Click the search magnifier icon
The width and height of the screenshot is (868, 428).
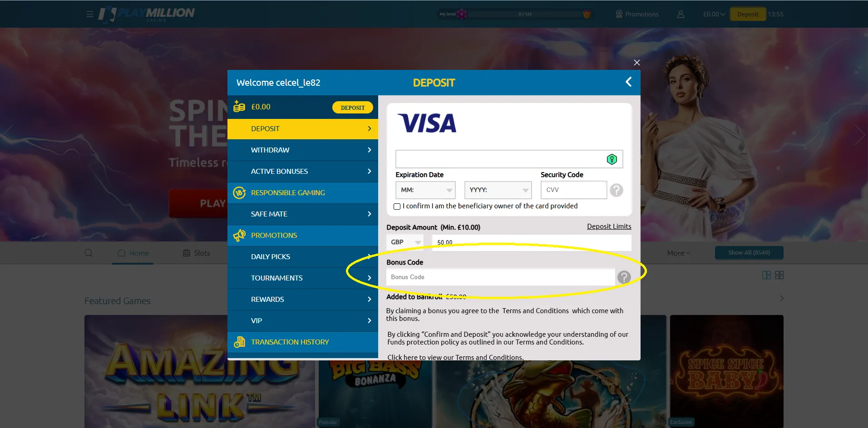pos(89,253)
